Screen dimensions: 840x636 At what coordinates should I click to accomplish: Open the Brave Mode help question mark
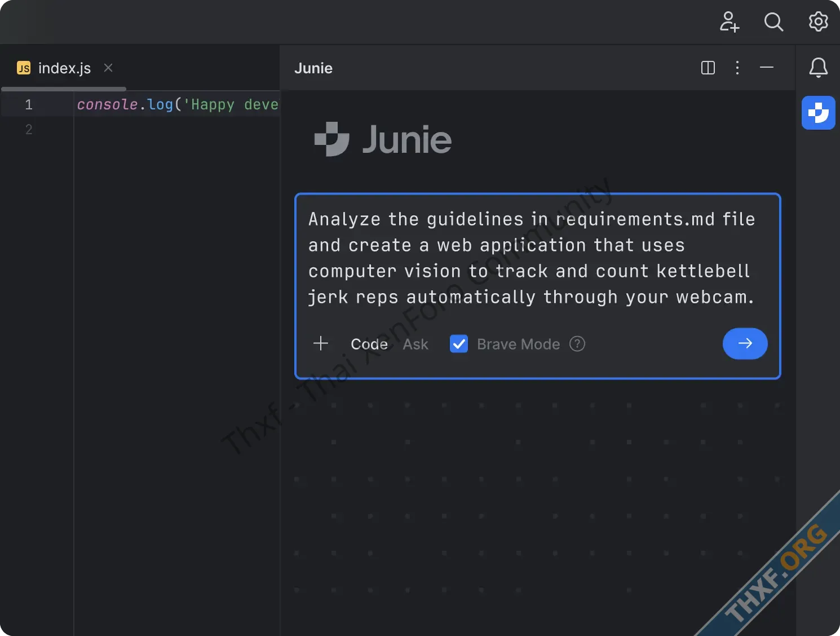pyautogui.click(x=577, y=343)
